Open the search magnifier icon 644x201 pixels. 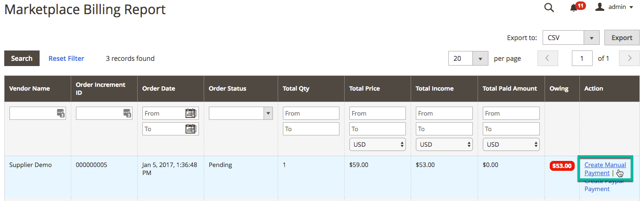549,7
